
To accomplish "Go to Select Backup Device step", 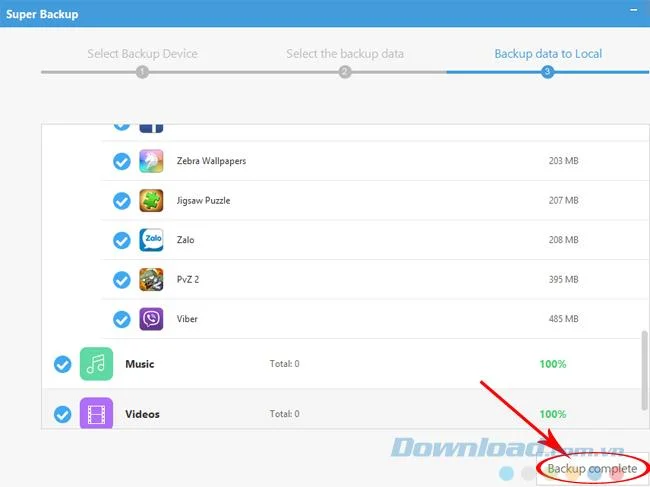I will (x=142, y=54).
